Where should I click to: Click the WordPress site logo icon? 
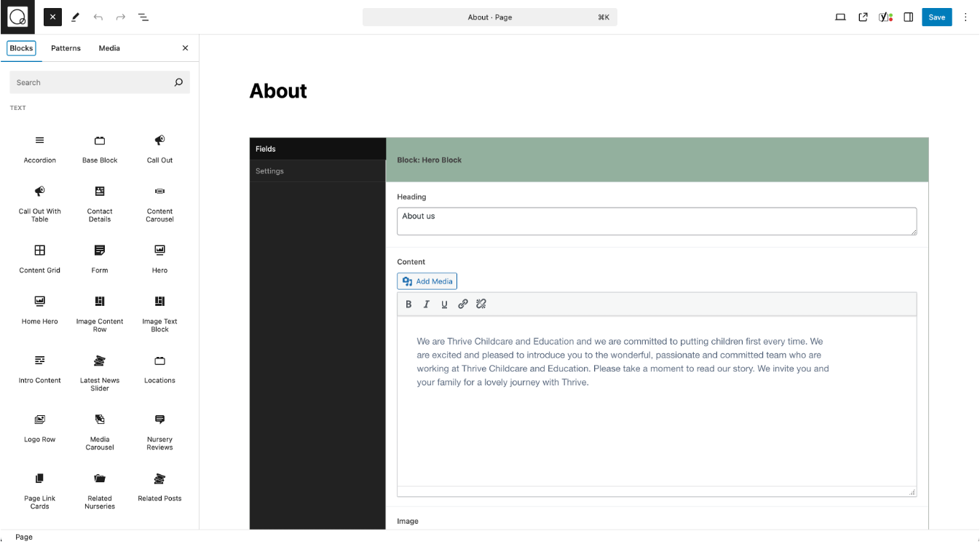pos(17,17)
